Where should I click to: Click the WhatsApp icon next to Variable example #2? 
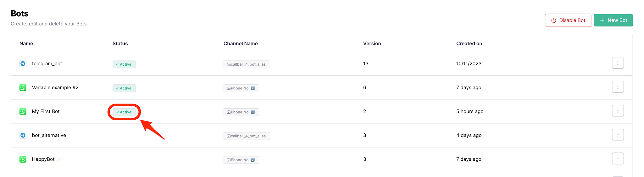coord(23,88)
